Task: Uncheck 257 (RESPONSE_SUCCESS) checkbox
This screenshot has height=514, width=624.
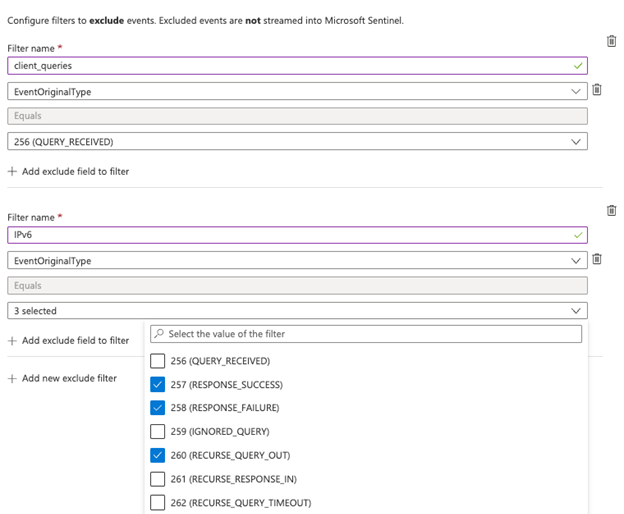Action: click(157, 385)
